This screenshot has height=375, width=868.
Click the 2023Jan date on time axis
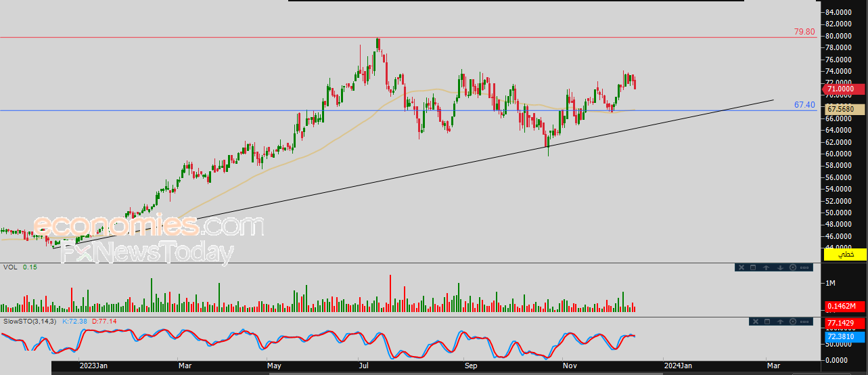coord(93,366)
